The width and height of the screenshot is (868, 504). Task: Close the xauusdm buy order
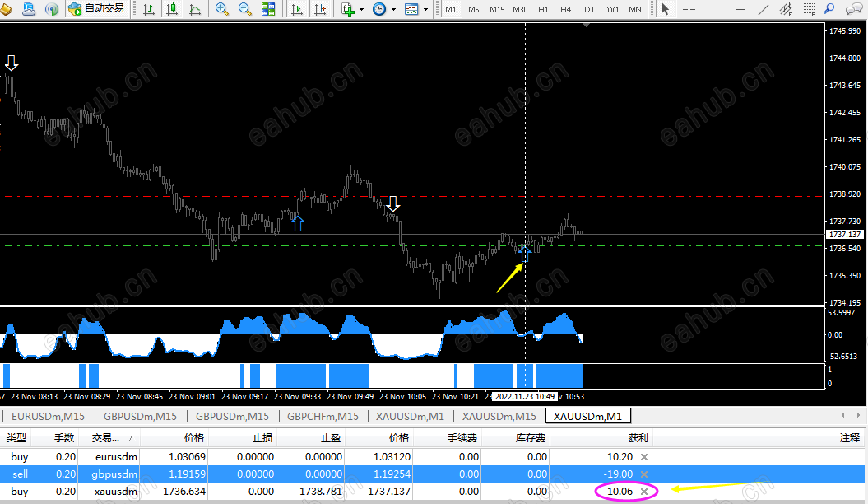pos(644,492)
